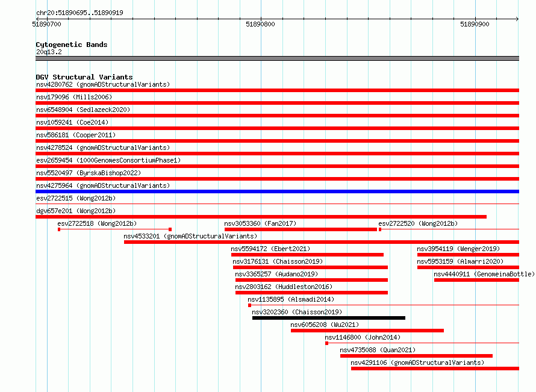This screenshot has height=392, width=536.
Task: Click the gray 20q13.2 cytogenetic band bar
Action: (277, 58)
